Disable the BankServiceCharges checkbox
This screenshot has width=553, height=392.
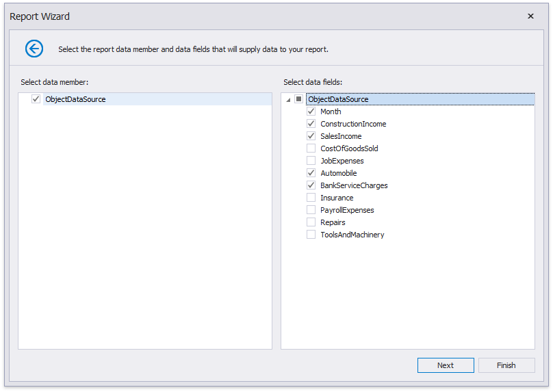(x=311, y=185)
